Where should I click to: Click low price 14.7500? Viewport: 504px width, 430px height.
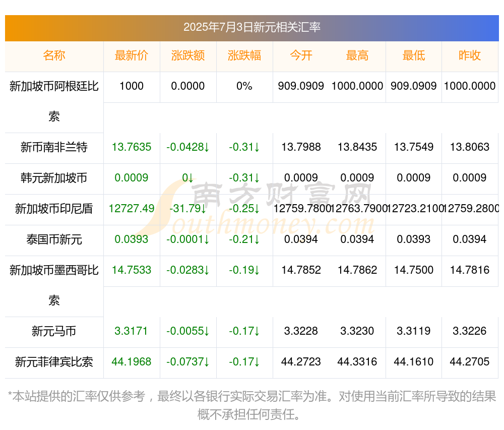414,270
